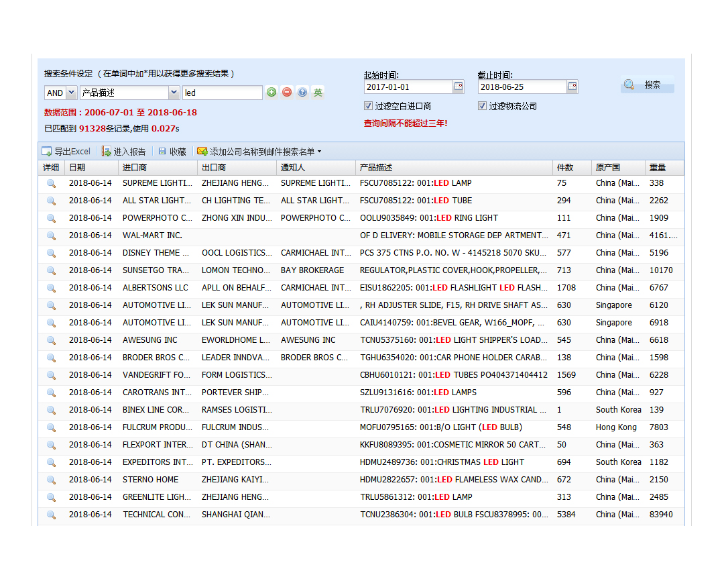Viewport: 728px width, 577px height.
Task: Open detail magnifier for SUPREME LIGHTI row
Action: click(51, 184)
